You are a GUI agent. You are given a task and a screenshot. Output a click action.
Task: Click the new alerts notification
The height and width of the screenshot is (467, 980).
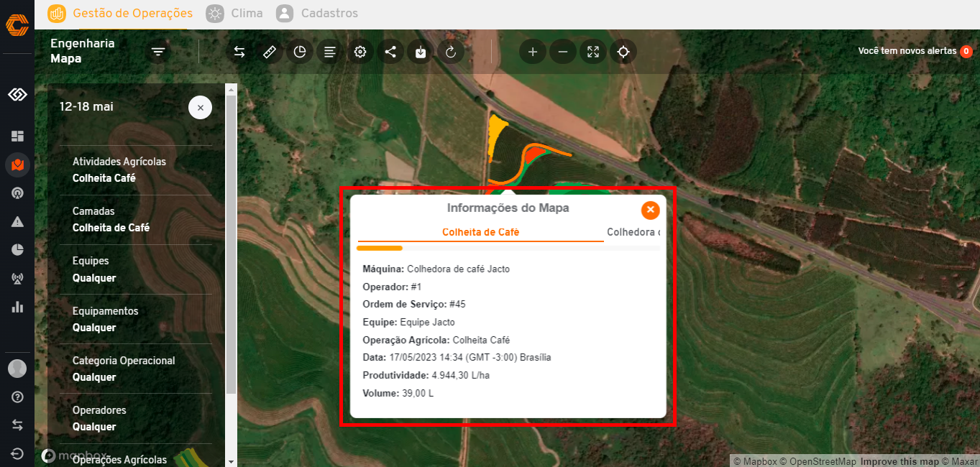(x=907, y=51)
